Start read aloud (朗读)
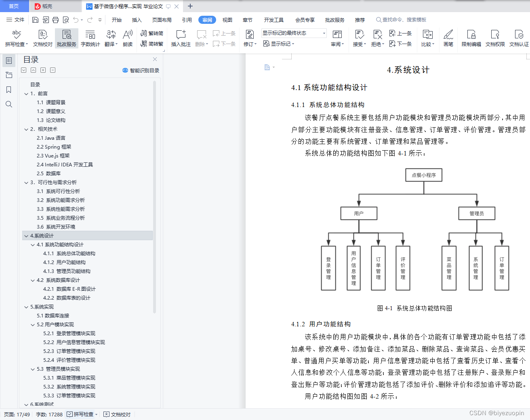 128,38
